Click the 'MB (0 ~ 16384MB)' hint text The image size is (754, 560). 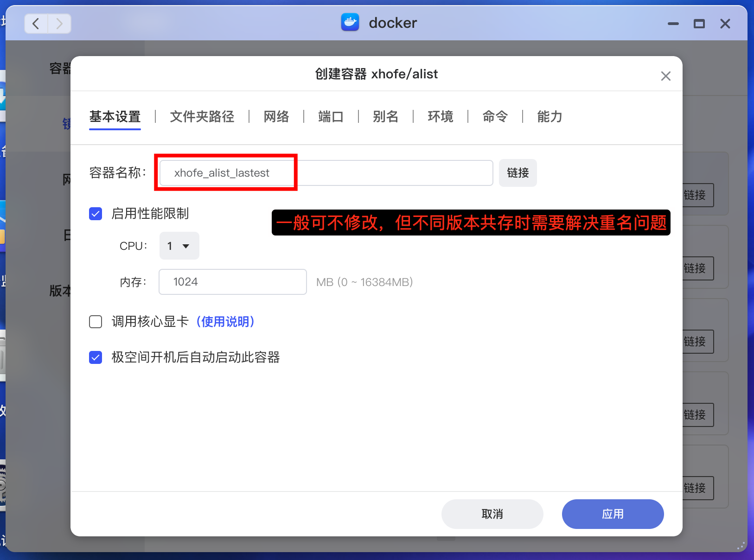pos(364,282)
